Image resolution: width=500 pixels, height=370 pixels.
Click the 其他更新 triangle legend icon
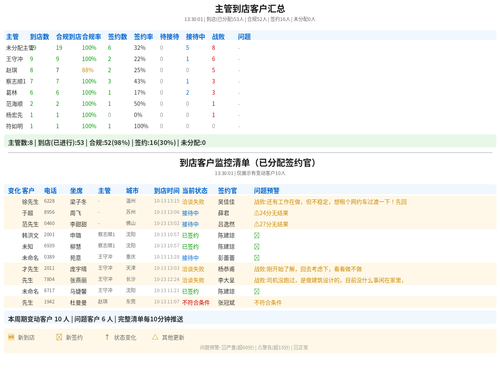click(x=155, y=337)
